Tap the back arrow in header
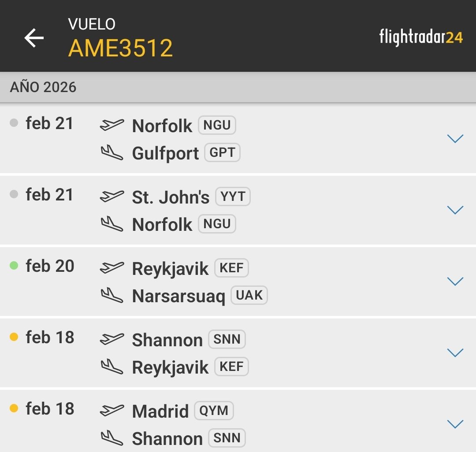476x452 pixels. tap(34, 38)
